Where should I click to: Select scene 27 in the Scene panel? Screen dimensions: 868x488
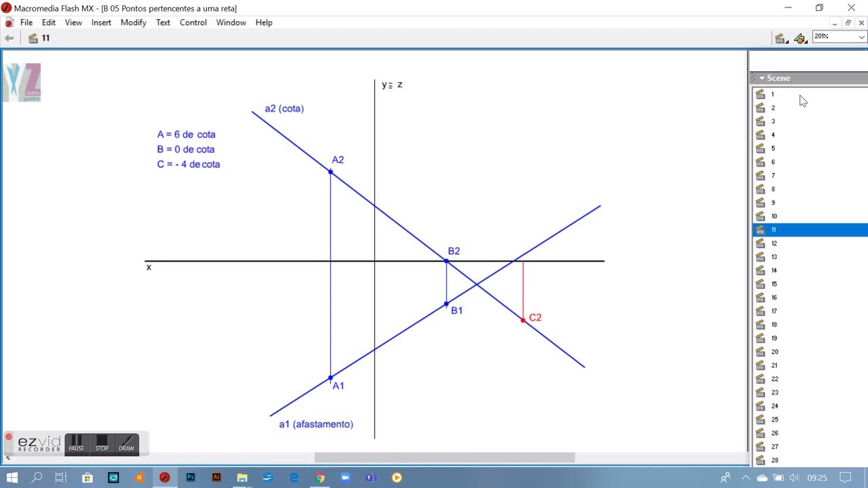pos(810,447)
